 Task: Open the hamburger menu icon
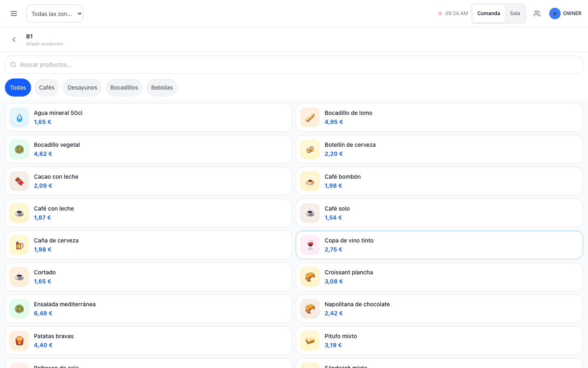point(14,13)
